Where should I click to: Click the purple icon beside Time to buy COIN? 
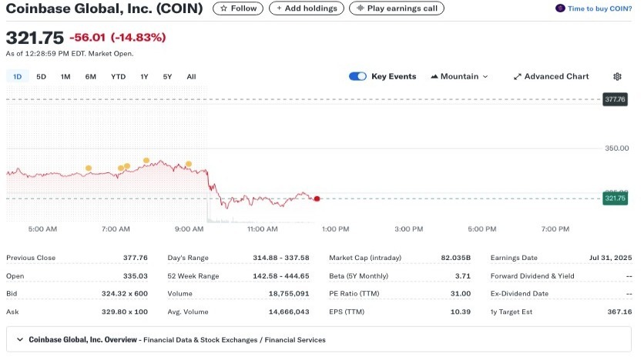coord(560,8)
